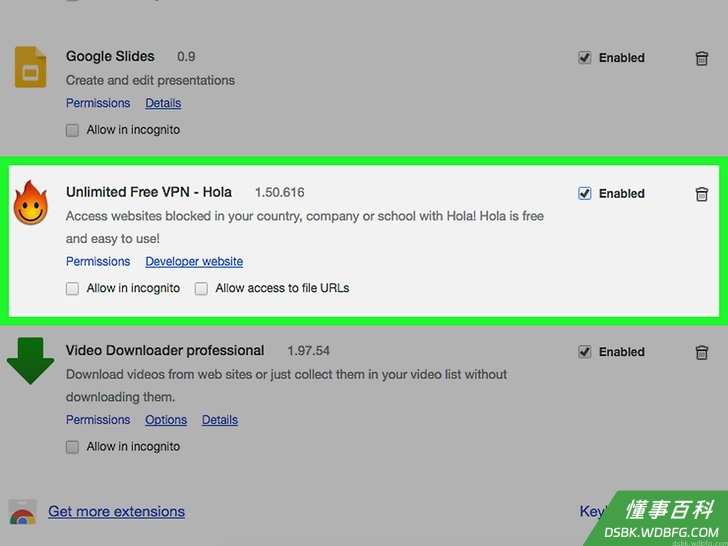Screen dimensions: 728x546
Task: Click the Google Slides extension title
Action: pos(110,57)
